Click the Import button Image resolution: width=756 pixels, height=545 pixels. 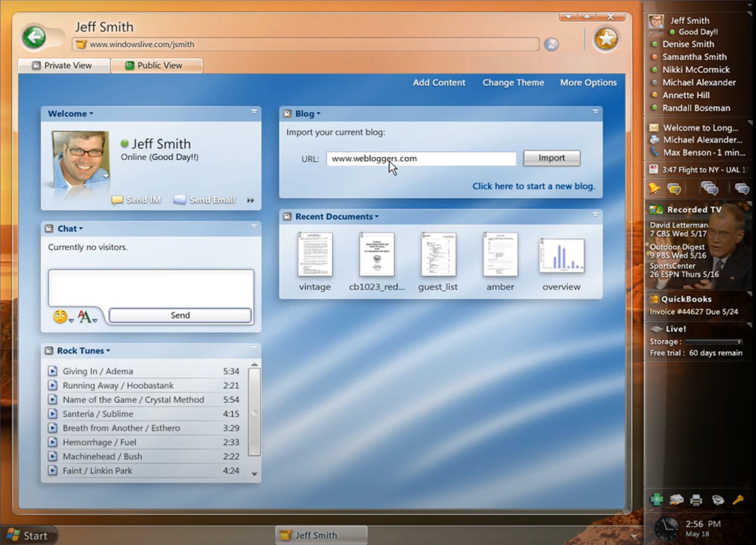pos(552,158)
